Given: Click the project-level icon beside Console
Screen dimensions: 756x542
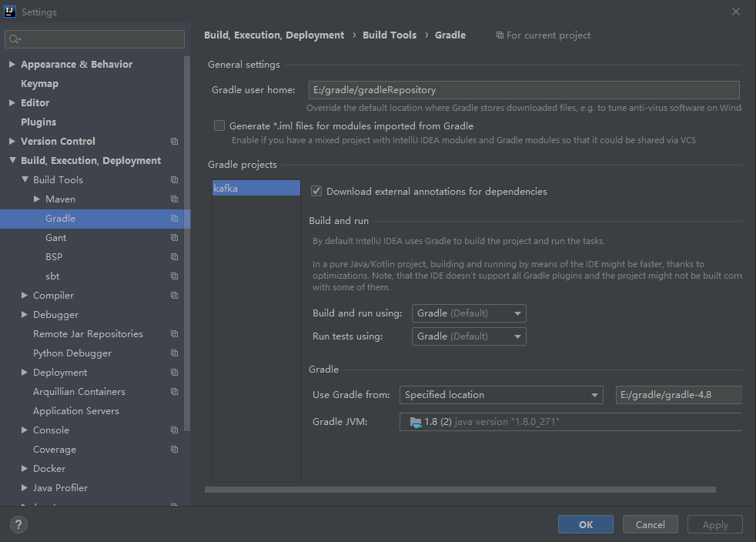Looking at the screenshot, I should pos(174,430).
